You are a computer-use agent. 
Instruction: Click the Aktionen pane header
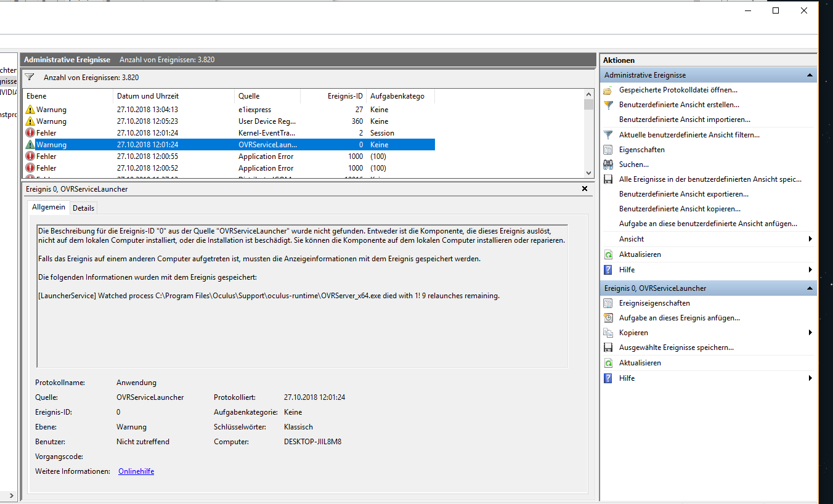point(709,60)
